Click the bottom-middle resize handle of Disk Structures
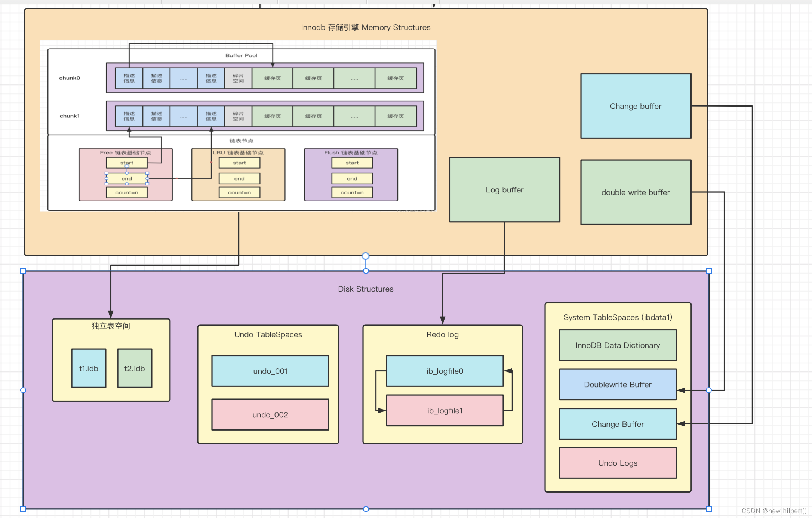 pos(366,509)
